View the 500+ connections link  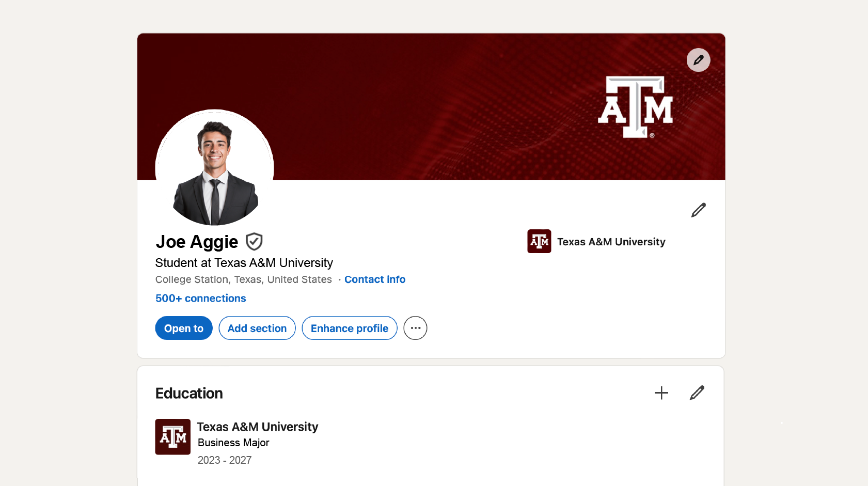point(201,299)
